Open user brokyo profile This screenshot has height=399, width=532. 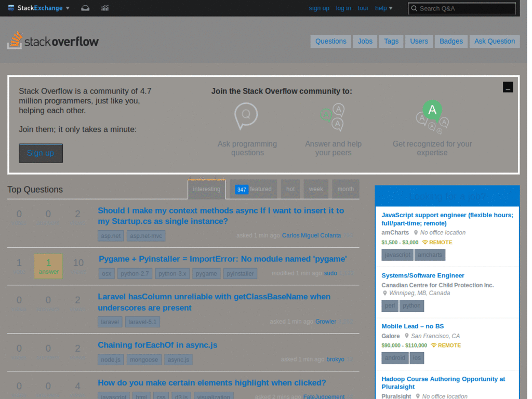[335, 359]
